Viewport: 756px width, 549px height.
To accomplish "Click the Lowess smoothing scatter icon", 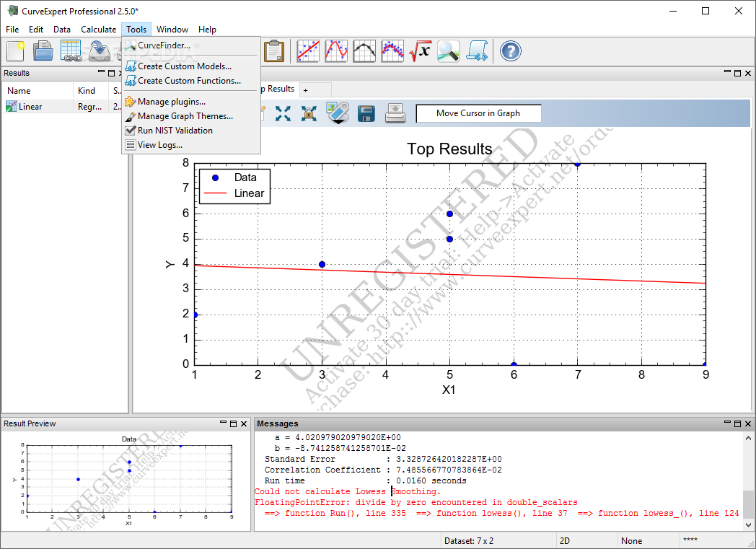I will (x=392, y=51).
